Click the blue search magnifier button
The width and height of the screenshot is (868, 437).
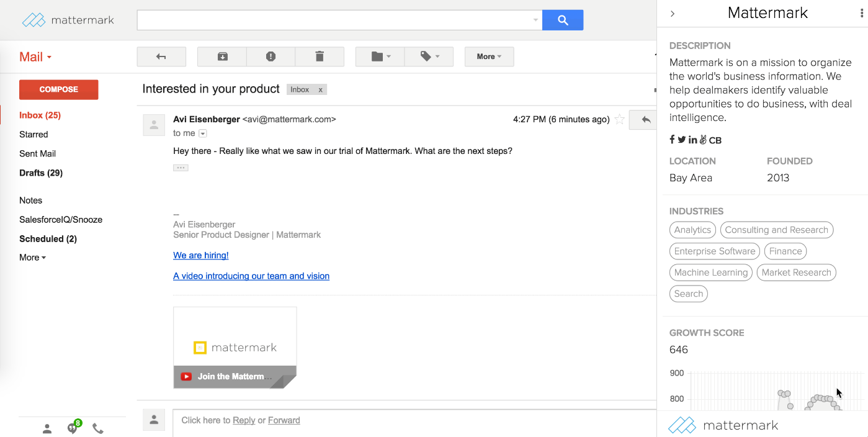click(x=563, y=20)
